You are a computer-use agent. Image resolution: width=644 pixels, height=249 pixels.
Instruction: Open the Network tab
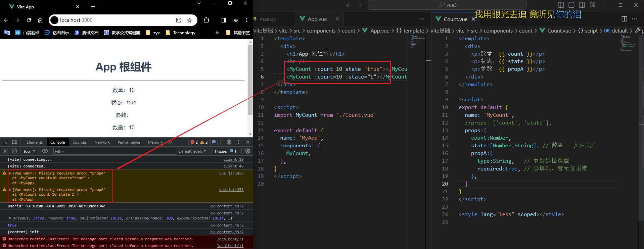pos(102,142)
